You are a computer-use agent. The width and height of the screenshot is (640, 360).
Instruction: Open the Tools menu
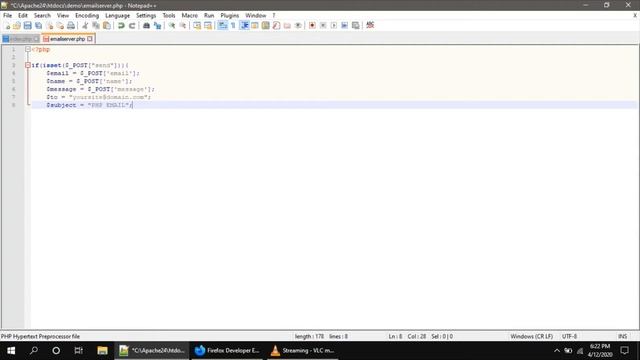coord(169,16)
